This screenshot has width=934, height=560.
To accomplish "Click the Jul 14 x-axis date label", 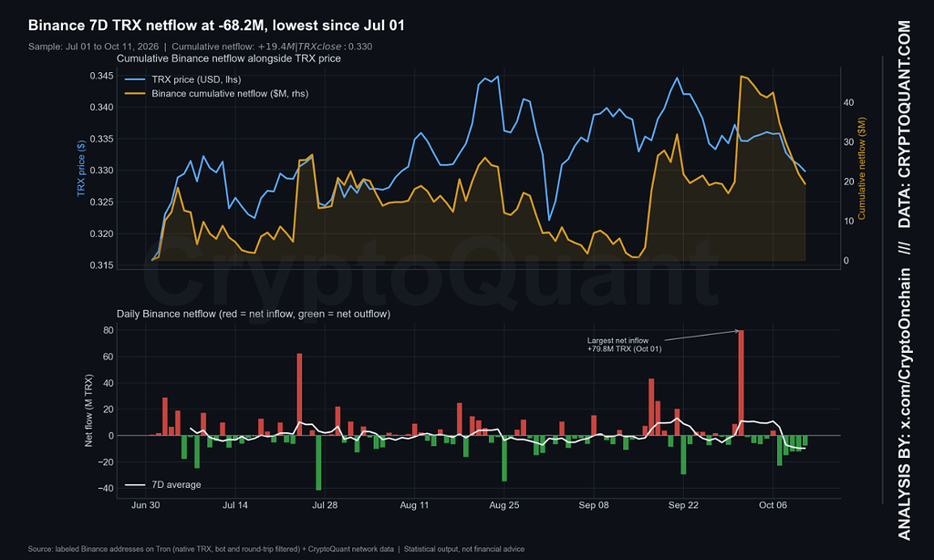I will tap(234, 505).
